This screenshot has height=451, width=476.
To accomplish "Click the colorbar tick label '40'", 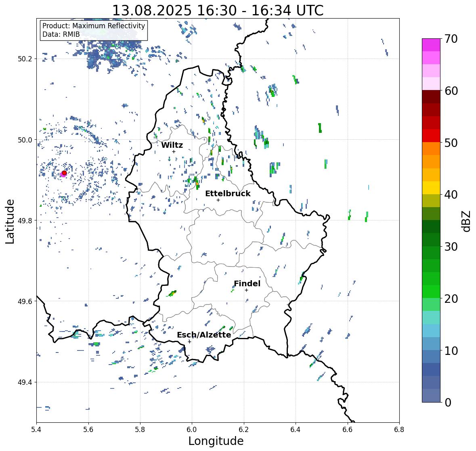I will (451, 195).
